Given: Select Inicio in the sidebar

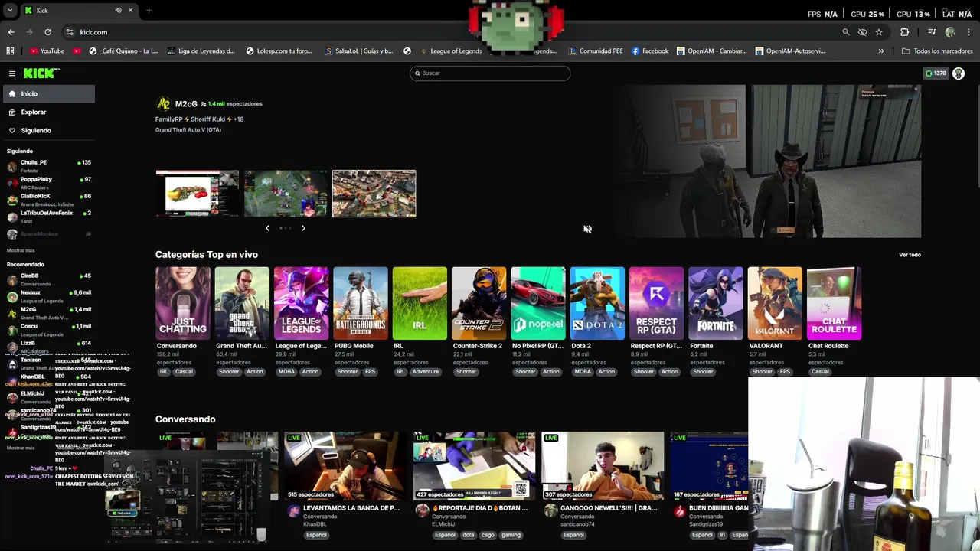Looking at the screenshot, I should click(x=47, y=93).
